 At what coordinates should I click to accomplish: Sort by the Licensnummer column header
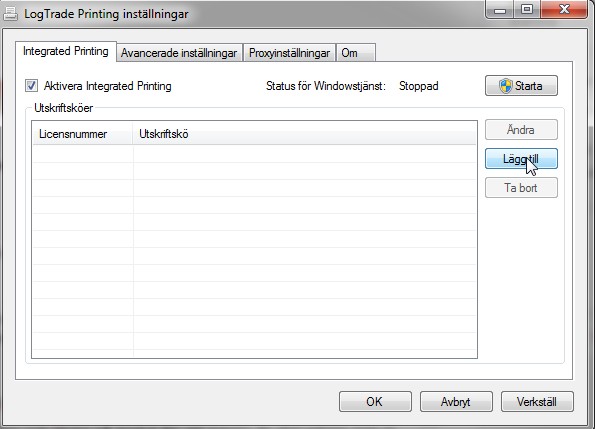(83, 134)
